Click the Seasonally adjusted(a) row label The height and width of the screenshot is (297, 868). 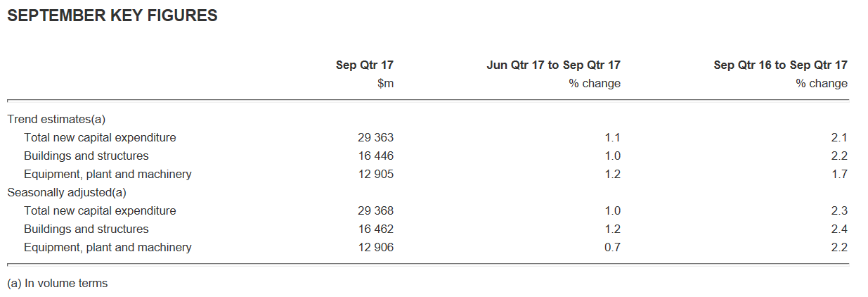(x=67, y=192)
